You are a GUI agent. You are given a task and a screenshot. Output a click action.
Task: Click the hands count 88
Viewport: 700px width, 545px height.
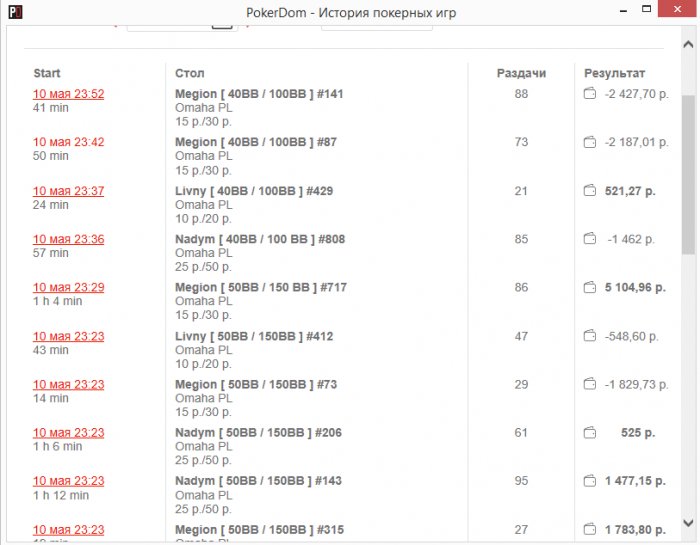click(521, 94)
